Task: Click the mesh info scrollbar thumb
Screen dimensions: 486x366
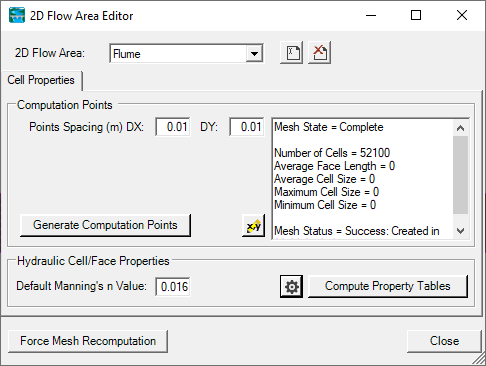Action: tap(461, 175)
